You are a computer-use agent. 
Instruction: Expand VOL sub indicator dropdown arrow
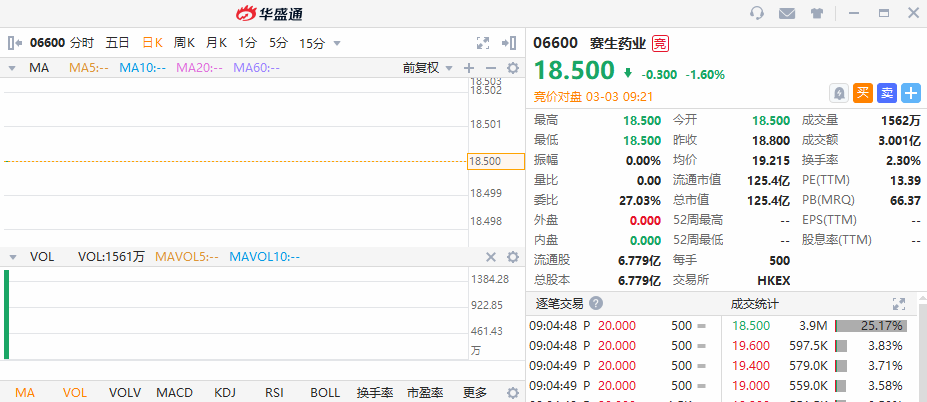click(12, 257)
